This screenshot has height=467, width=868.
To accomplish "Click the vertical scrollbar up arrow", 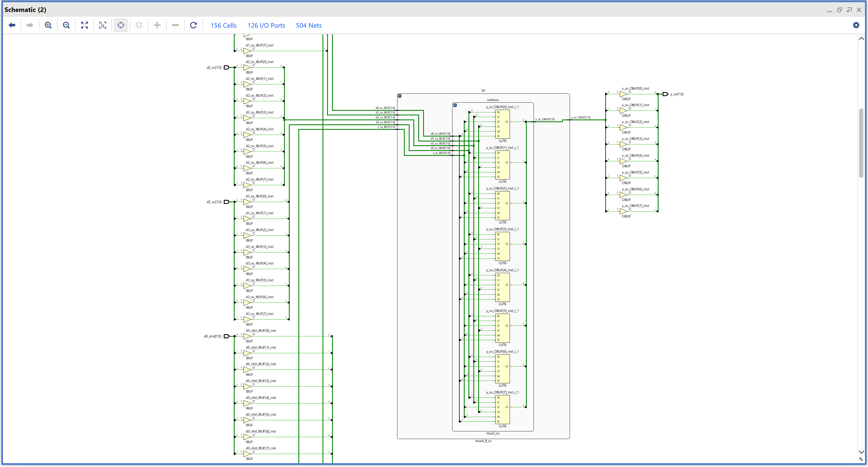I will pyautogui.click(x=861, y=39).
